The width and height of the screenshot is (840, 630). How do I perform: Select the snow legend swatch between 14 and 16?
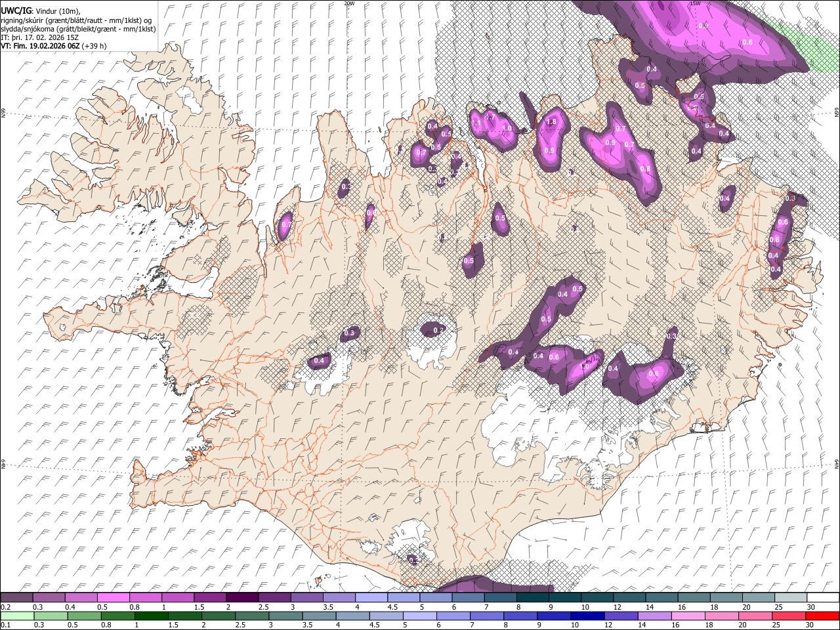pos(661,598)
